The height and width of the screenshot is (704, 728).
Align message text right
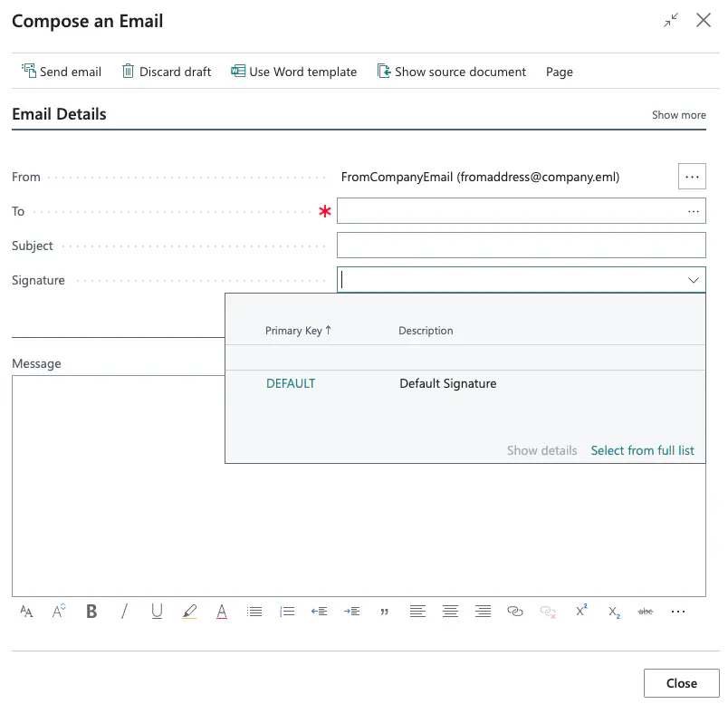click(483, 612)
